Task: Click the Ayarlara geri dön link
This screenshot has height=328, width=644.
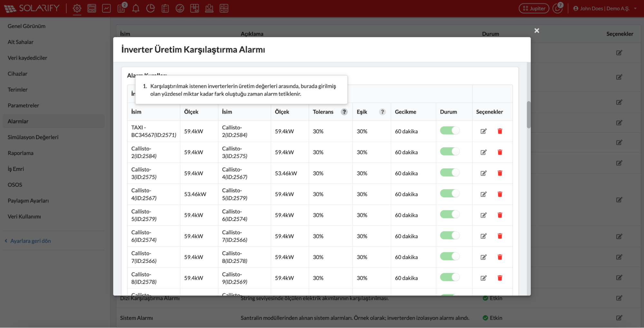Action: [30, 241]
